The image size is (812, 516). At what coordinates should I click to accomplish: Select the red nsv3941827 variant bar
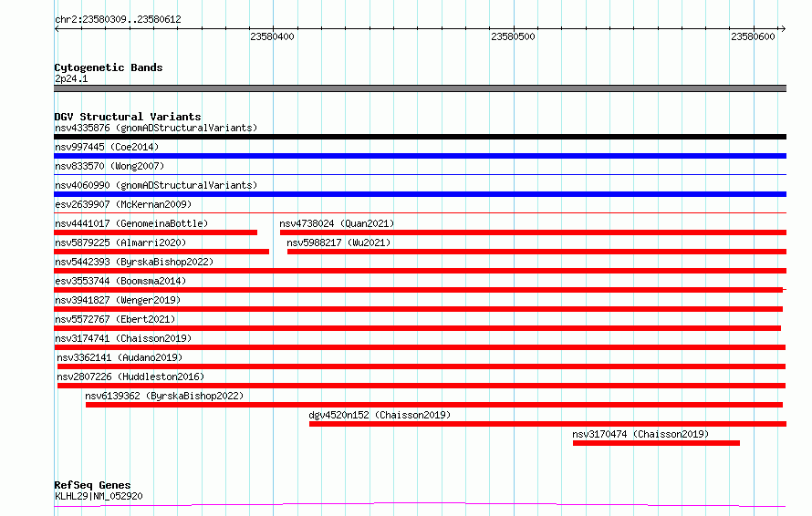click(x=419, y=309)
